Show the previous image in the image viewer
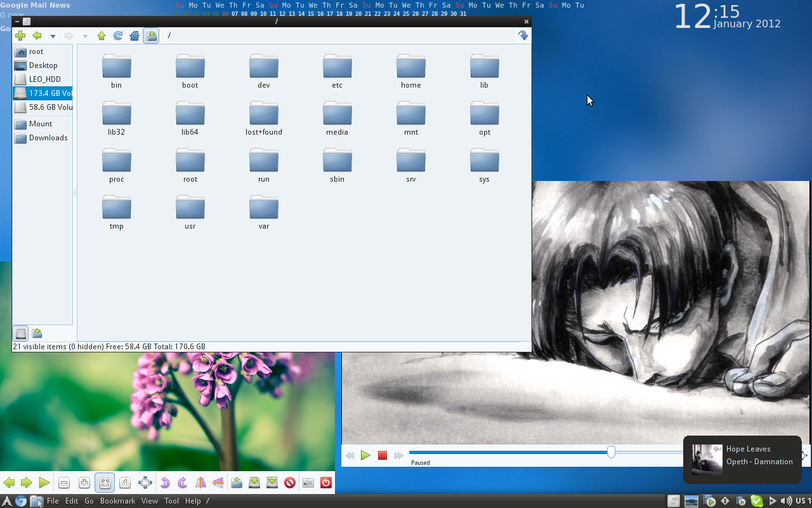Image resolution: width=812 pixels, height=508 pixels. point(9,483)
